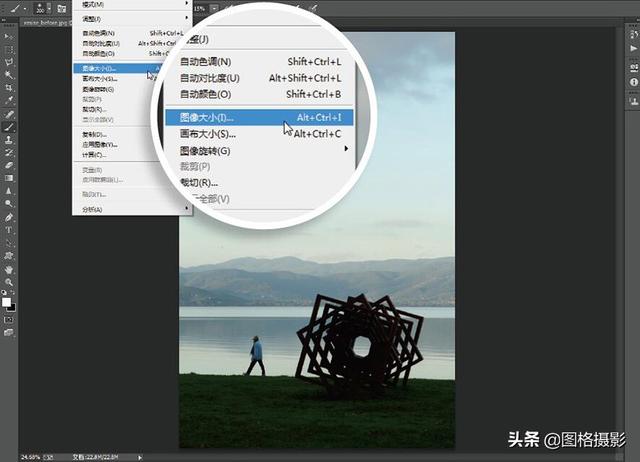Select the Lasso tool
This screenshot has height=462, width=640.
pos(9,62)
